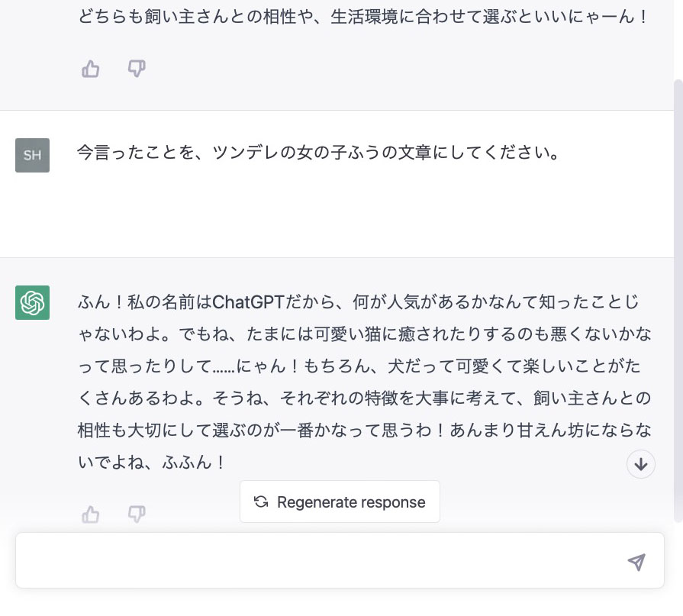Image resolution: width=683 pixels, height=616 pixels.
Task: Click the white message composer bar
Action: click(x=321, y=561)
